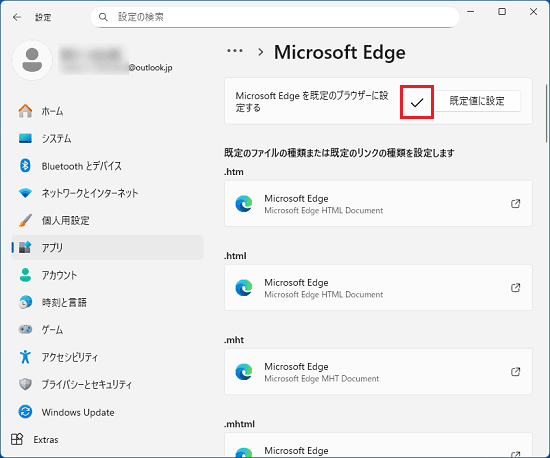Go to 時刻と言語 section
550x458 pixels.
[x=64, y=302]
